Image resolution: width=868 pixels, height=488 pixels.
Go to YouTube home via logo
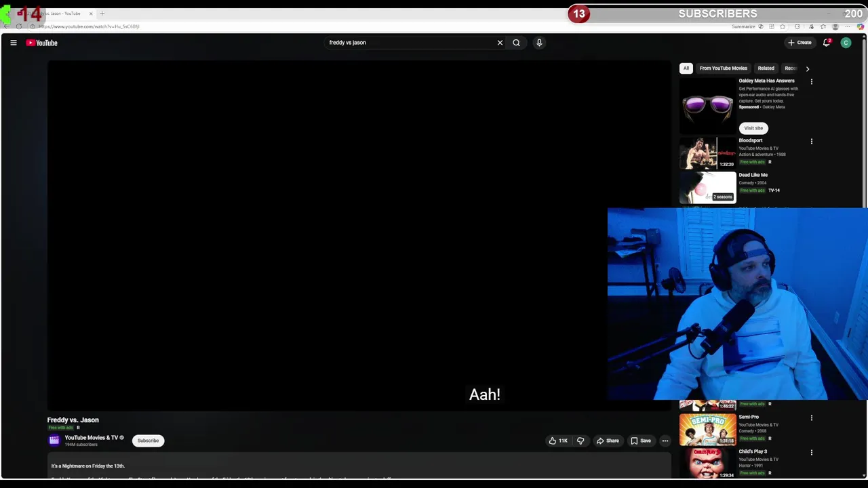pyautogui.click(x=42, y=43)
